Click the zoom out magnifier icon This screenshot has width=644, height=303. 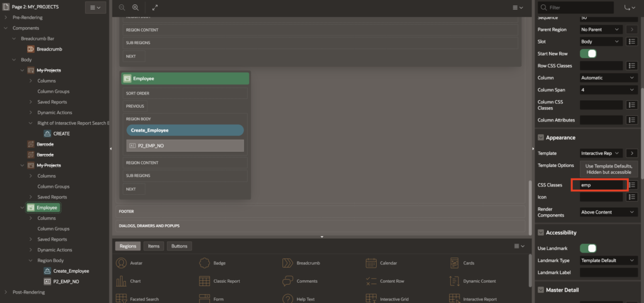click(122, 8)
